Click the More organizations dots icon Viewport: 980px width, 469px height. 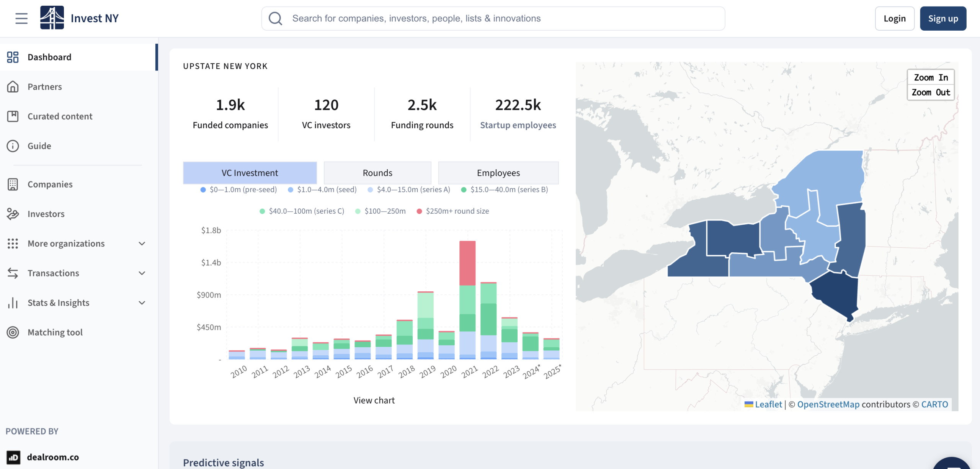pos(13,243)
